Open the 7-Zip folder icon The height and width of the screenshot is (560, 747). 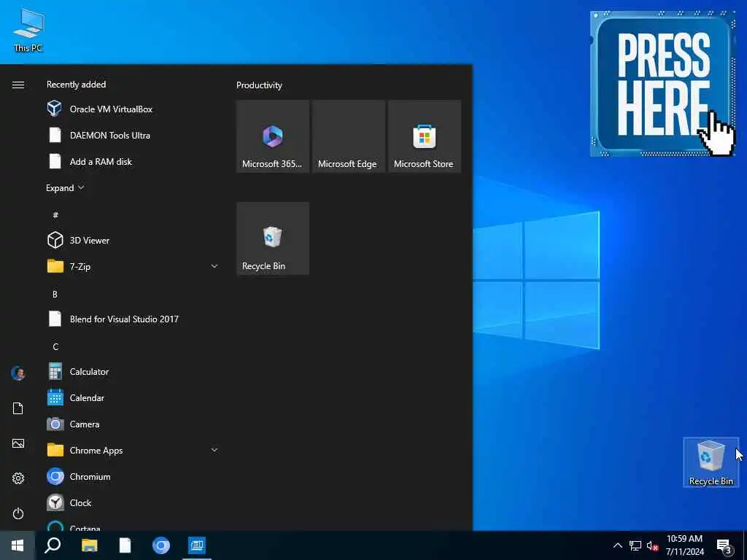coord(55,266)
